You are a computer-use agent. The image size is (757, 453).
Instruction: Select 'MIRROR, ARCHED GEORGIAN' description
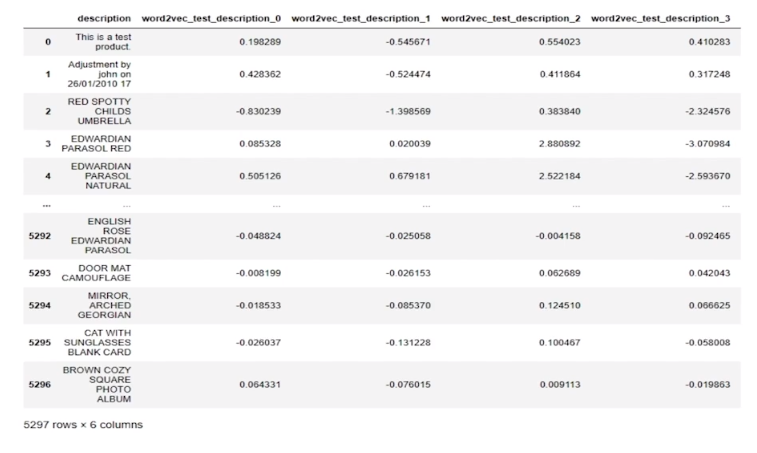click(104, 306)
